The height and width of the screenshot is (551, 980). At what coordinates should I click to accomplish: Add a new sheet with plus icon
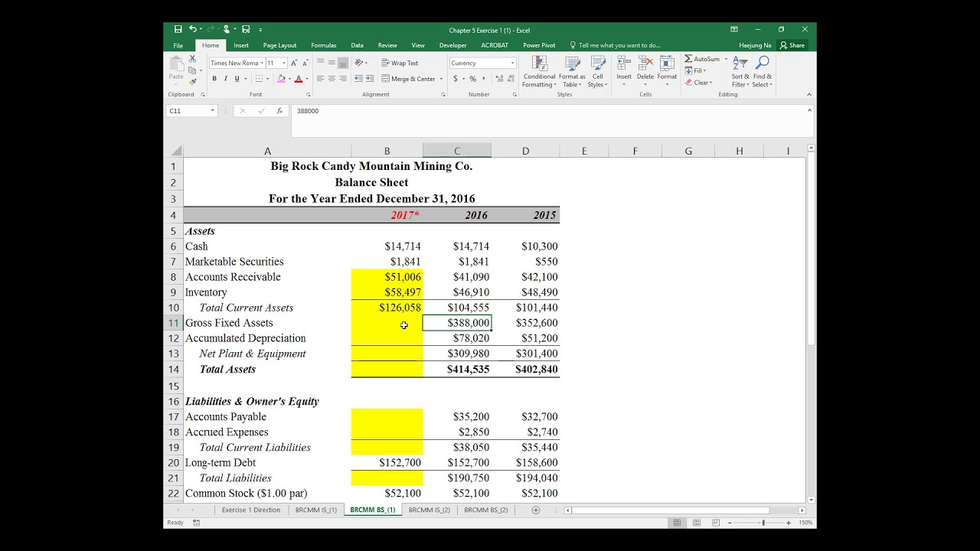pos(536,510)
